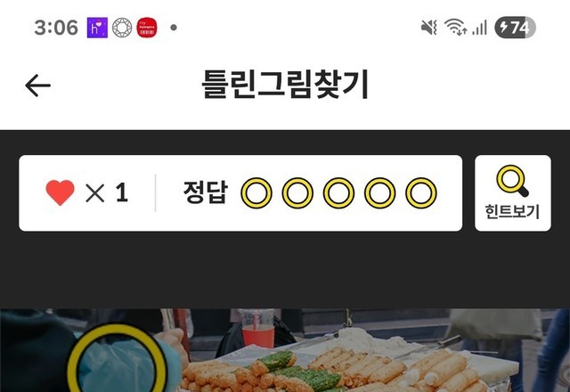Tap the battery indicator showing 74
This screenshot has height=392, width=570.
click(515, 28)
